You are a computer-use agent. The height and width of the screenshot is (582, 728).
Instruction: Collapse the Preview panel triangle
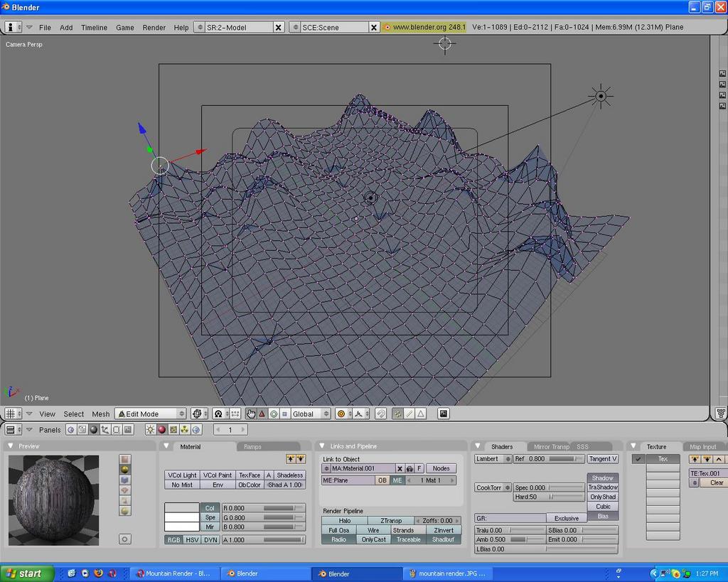(x=10, y=446)
